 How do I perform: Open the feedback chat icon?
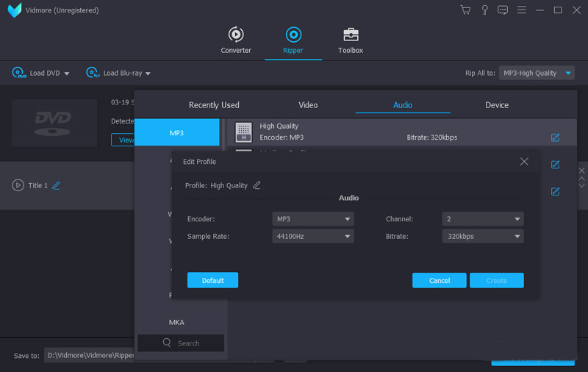click(503, 10)
